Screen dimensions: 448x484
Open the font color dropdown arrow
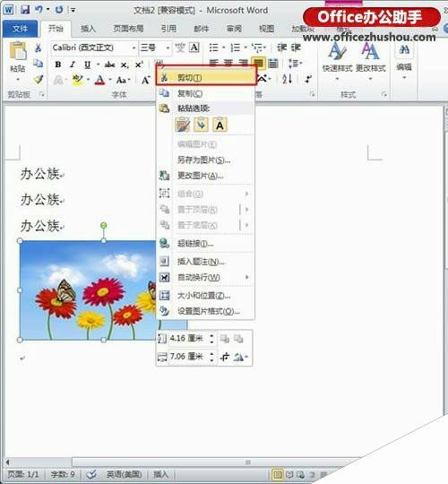tap(110, 81)
